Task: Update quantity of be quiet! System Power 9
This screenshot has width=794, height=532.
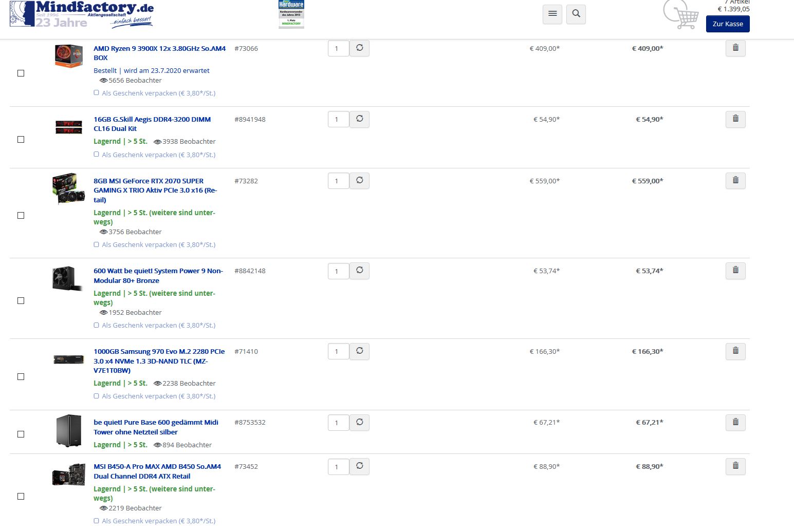Action: [x=360, y=271]
